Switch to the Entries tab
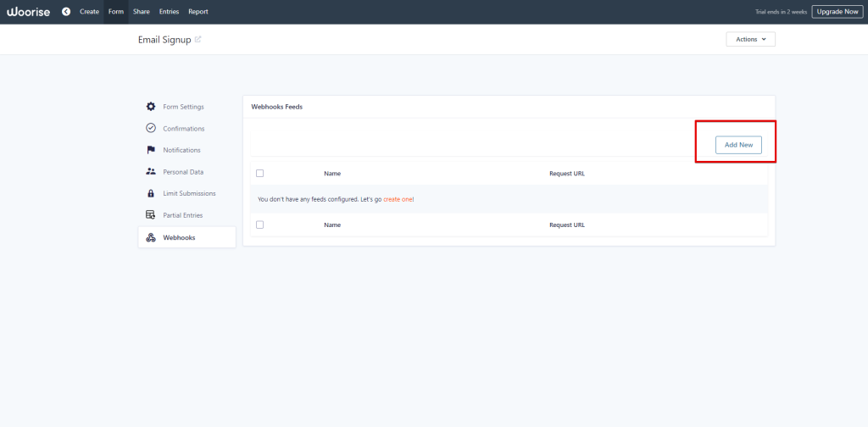 tap(169, 12)
